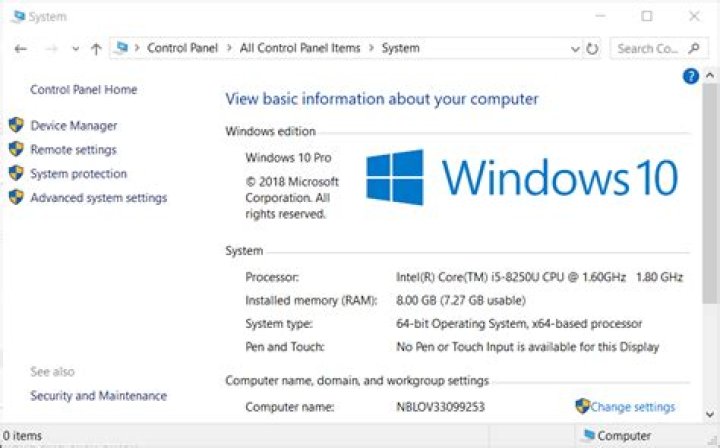The width and height of the screenshot is (720, 448).
Task: Open the recent locations dropdown arrow
Action: pos(75,49)
